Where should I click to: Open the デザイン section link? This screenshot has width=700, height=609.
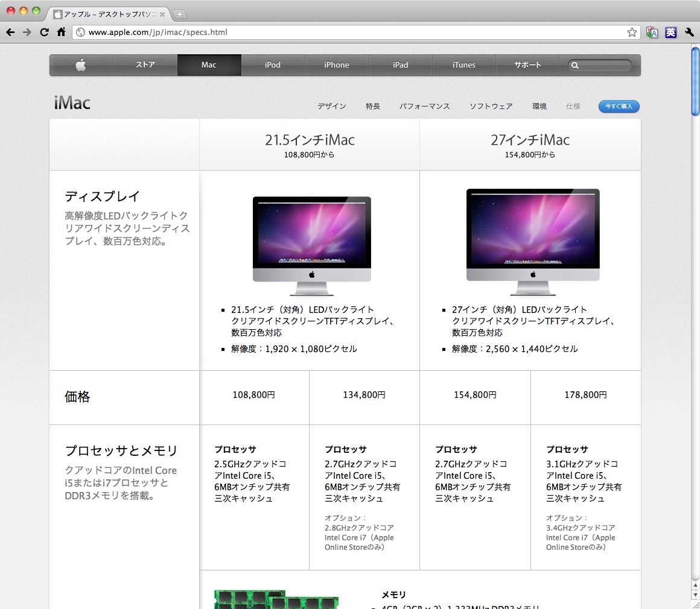(332, 106)
